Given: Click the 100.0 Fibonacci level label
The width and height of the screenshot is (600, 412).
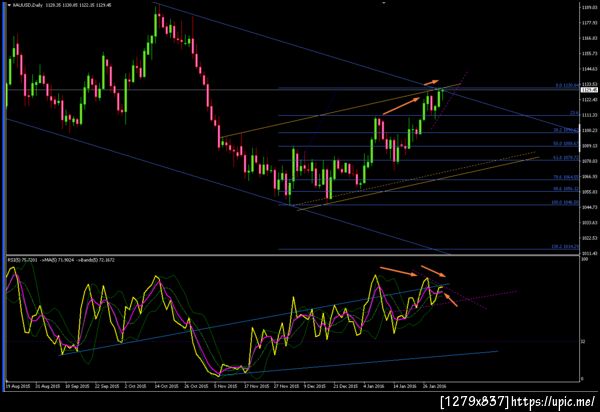Looking at the screenshot, I should click(x=565, y=203).
